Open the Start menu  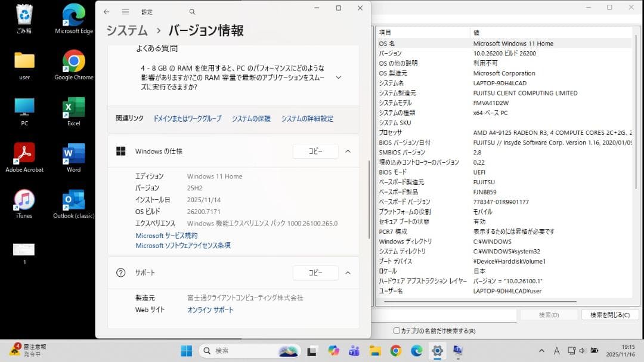pos(185,351)
